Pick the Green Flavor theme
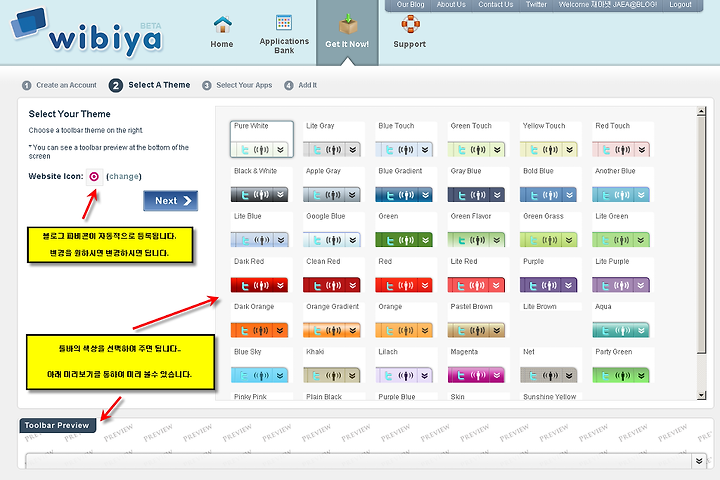The image size is (720, 480). click(x=478, y=230)
